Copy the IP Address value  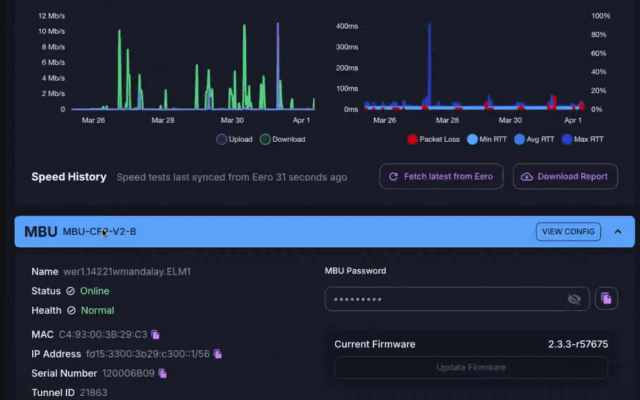point(218,354)
